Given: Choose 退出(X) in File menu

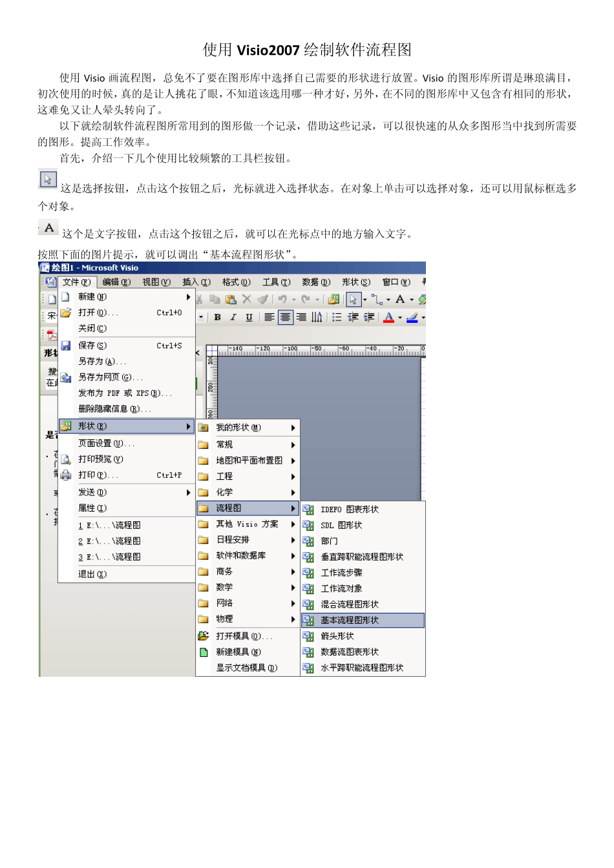Looking at the screenshot, I should tap(127, 574).
